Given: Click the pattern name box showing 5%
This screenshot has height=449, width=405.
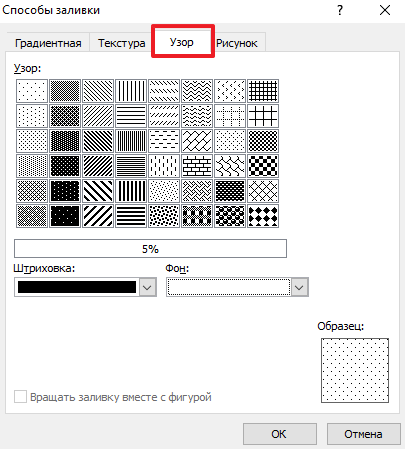Looking at the screenshot, I should coord(150,249).
